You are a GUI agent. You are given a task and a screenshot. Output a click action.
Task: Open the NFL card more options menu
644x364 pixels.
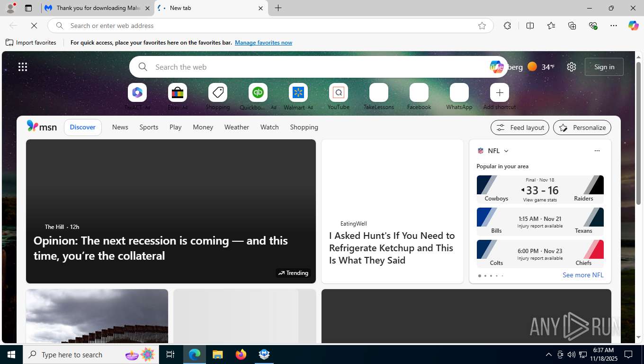tap(597, 151)
